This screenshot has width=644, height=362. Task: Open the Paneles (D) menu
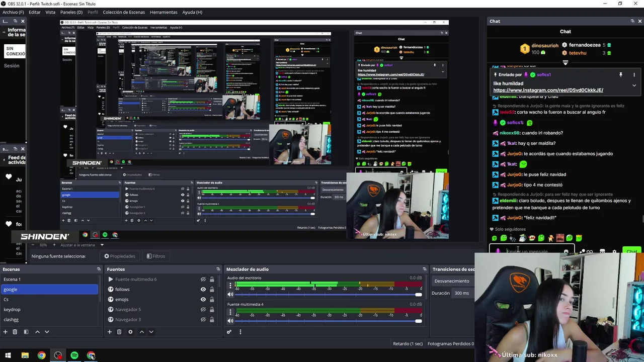[x=71, y=12]
